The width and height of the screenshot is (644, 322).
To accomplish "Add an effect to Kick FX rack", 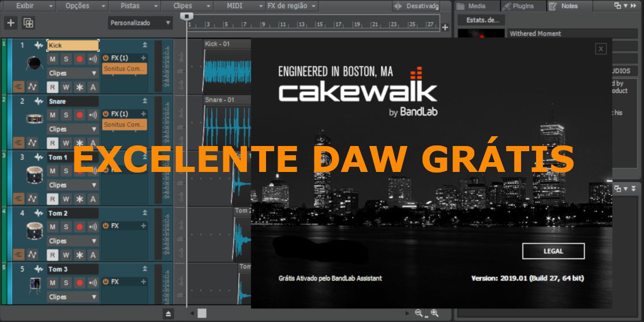I will point(143,58).
